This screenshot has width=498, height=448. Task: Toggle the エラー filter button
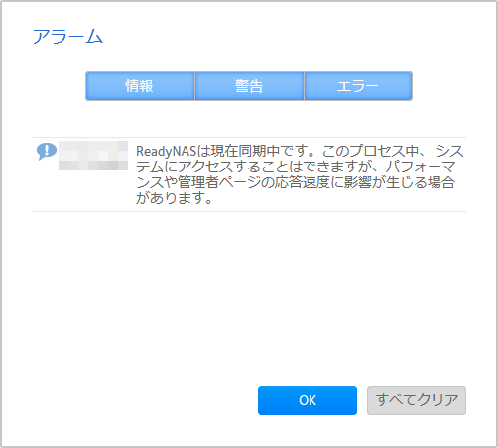pos(358,86)
